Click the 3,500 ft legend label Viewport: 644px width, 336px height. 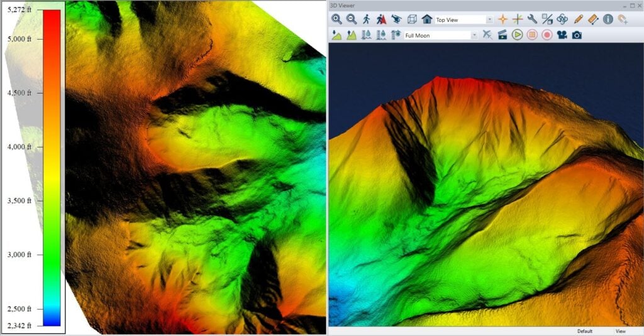(x=19, y=200)
